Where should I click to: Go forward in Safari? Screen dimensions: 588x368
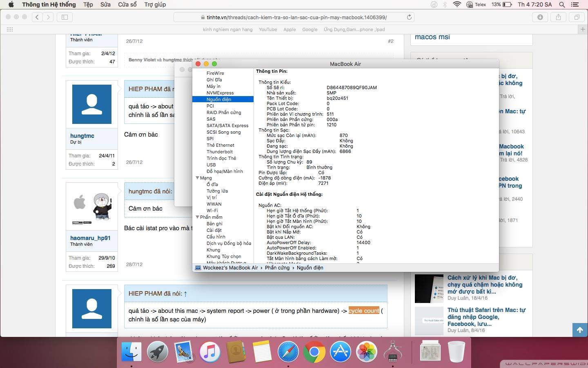(48, 17)
